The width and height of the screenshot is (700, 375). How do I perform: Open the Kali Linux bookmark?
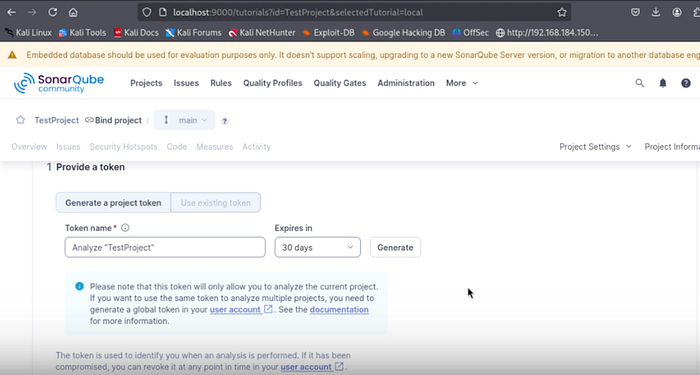tap(29, 33)
